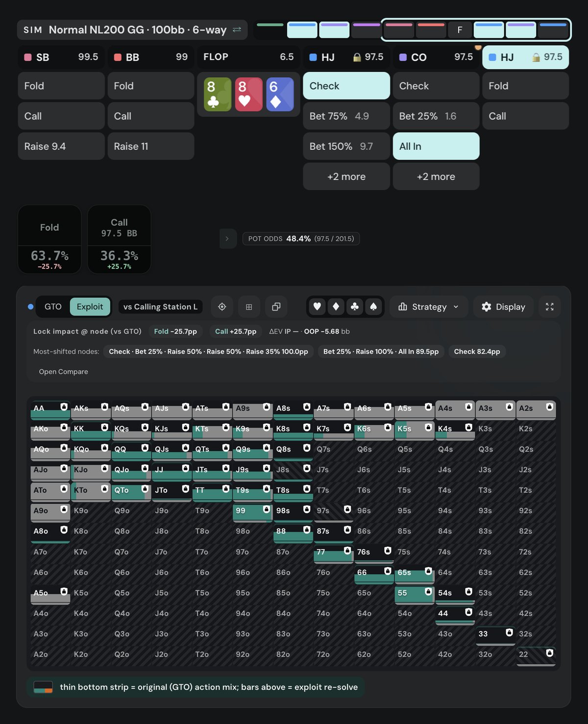The width and height of the screenshot is (588, 724).
Task: Click the blue status dot beside GTO
Action: coord(30,307)
